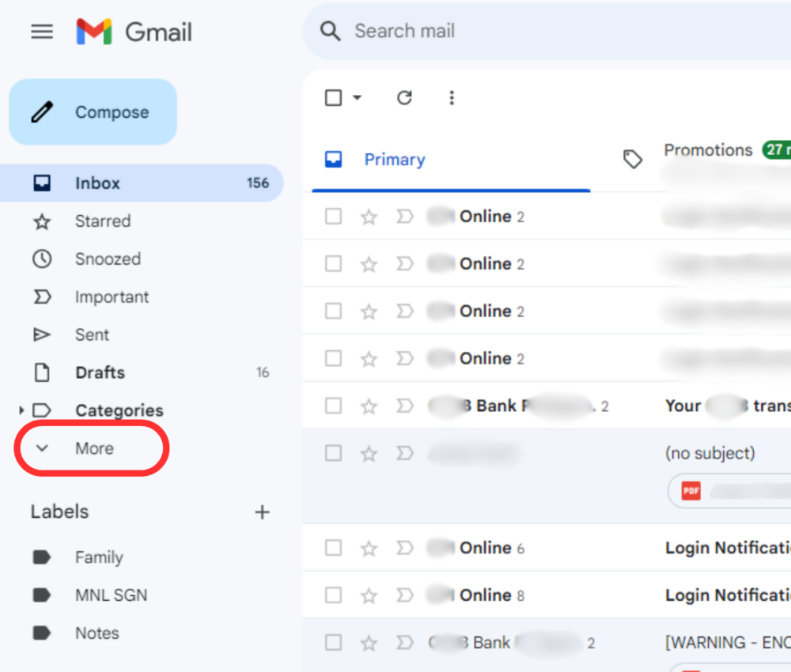The height and width of the screenshot is (672, 791).
Task: Open the Sent folder
Action: click(92, 334)
